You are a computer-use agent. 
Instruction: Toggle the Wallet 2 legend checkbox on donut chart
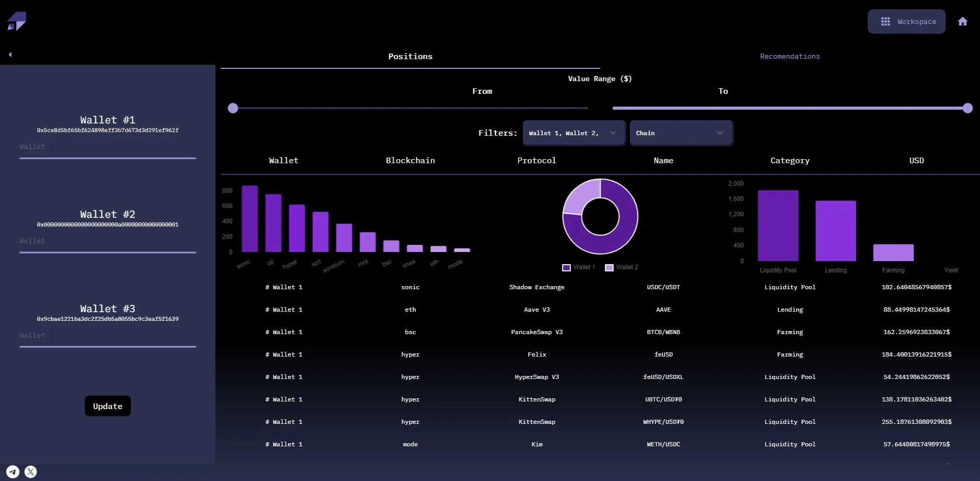[608, 267]
